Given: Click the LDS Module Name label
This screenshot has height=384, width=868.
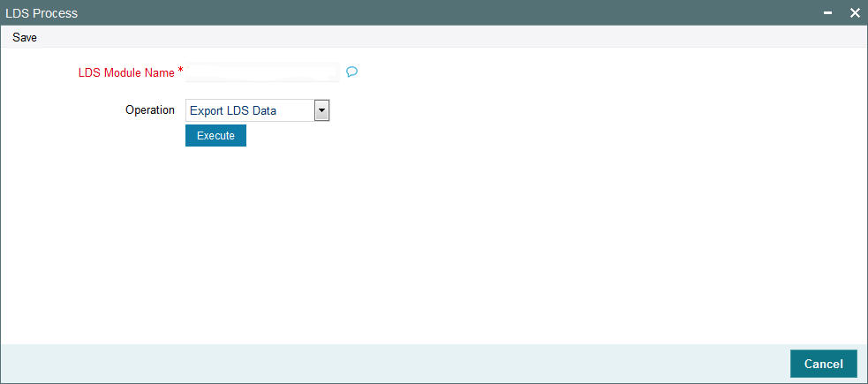Looking at the screenshot, I should click(127, 72).
